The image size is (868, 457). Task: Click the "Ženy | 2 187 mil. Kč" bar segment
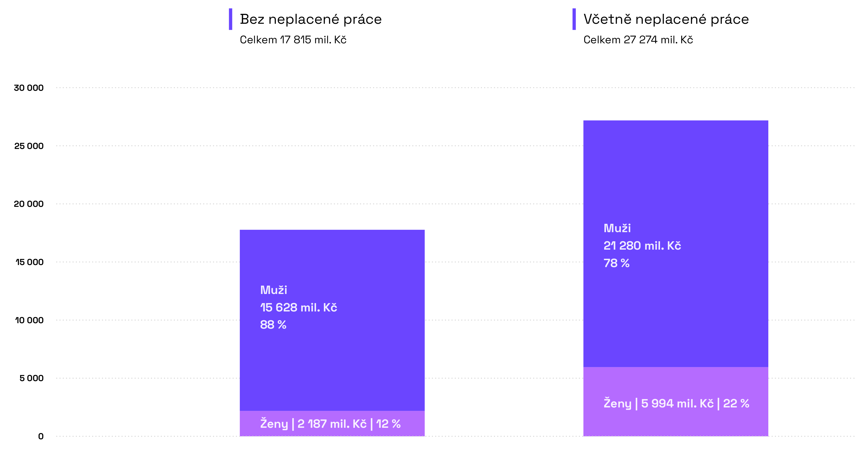332,423
